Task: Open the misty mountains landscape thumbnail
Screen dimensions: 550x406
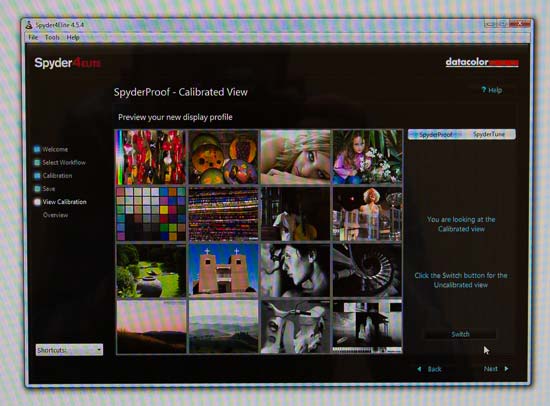Action: tap(223, 327)
